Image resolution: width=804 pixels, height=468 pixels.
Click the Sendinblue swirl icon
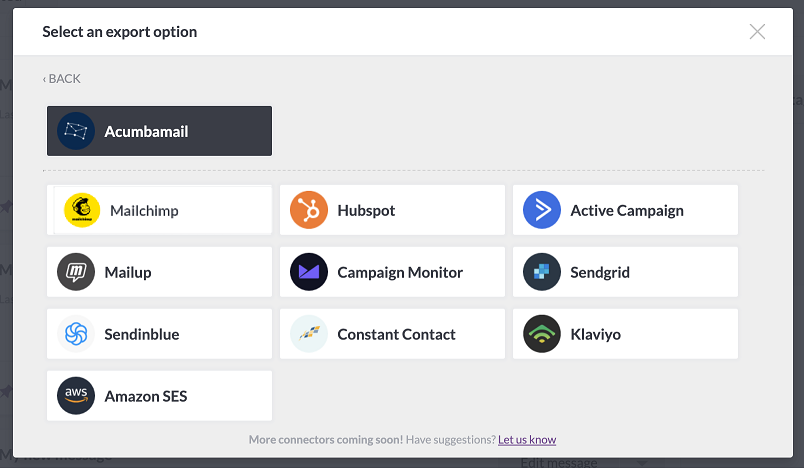click(76, 334)
